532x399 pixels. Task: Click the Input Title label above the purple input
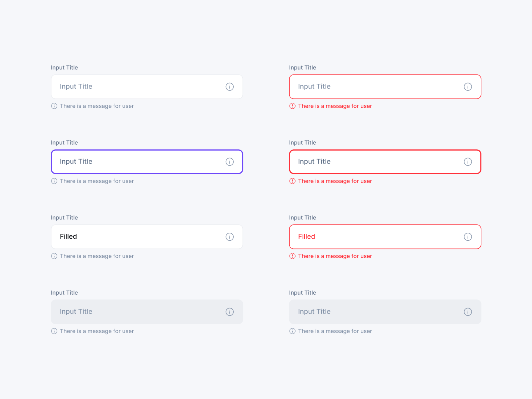[x=64, y=142]
